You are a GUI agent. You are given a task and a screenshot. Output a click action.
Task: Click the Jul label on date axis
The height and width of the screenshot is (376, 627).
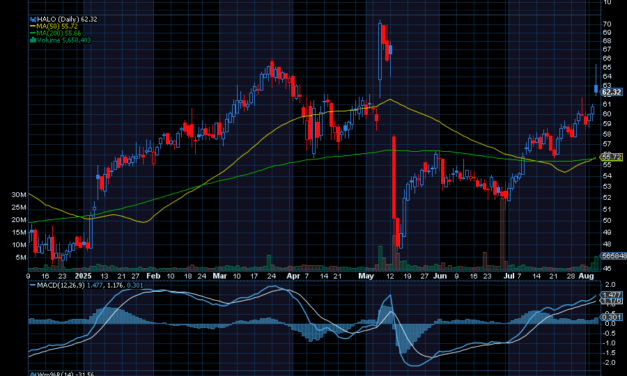click(x=509, y=276)
